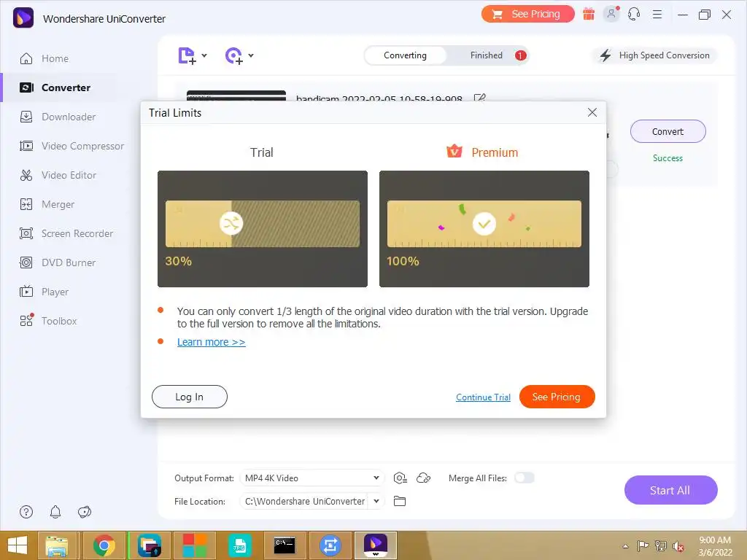Click the Add DVD disc icon
Image resolution: width=747 pixels, height=560 pixels.
pos(234,55)
